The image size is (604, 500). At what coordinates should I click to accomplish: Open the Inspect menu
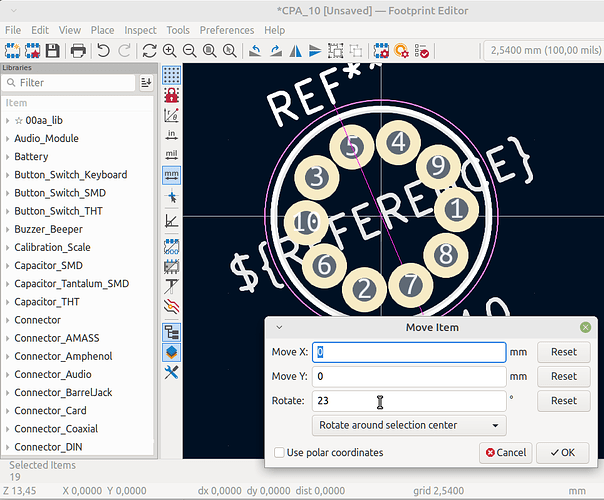(140, 30)
